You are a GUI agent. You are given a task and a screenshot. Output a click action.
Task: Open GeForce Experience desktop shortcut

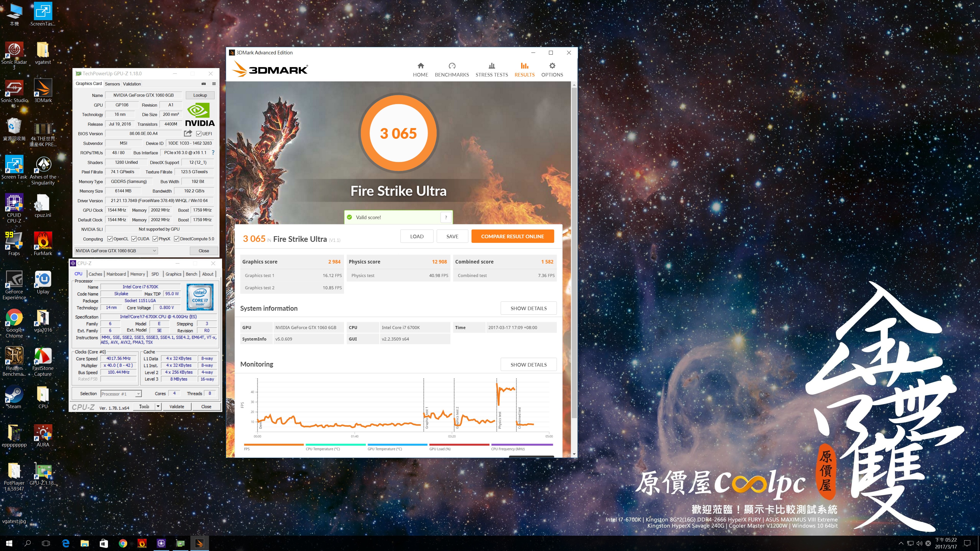[14, 285]
